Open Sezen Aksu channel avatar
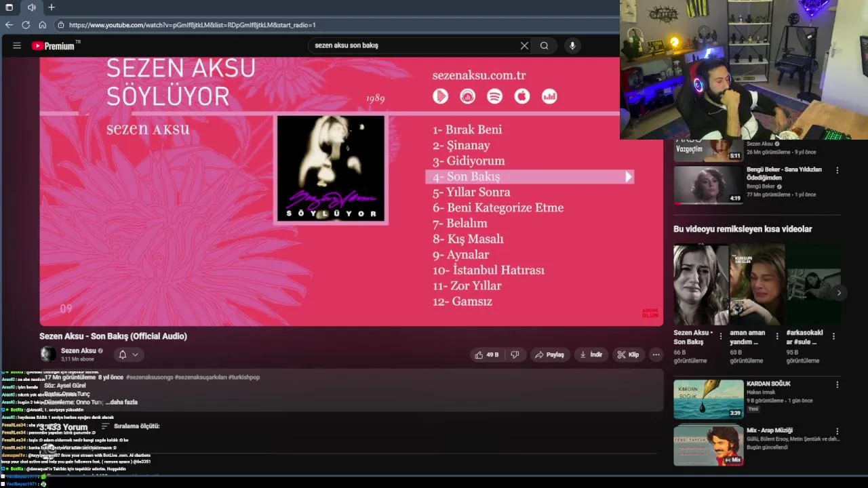868x488 pixels. (48, 354)
